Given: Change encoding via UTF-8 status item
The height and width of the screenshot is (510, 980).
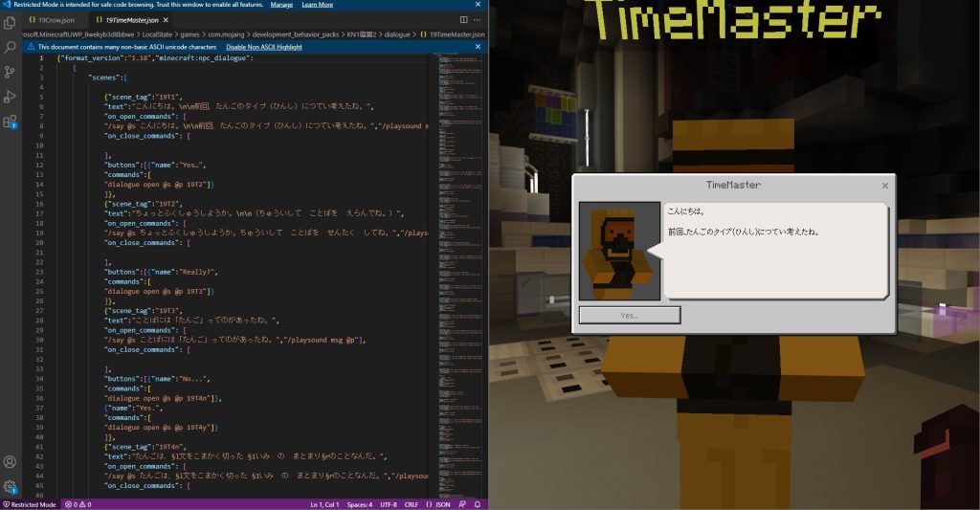Looking at the screenshot, I should 389,504.
